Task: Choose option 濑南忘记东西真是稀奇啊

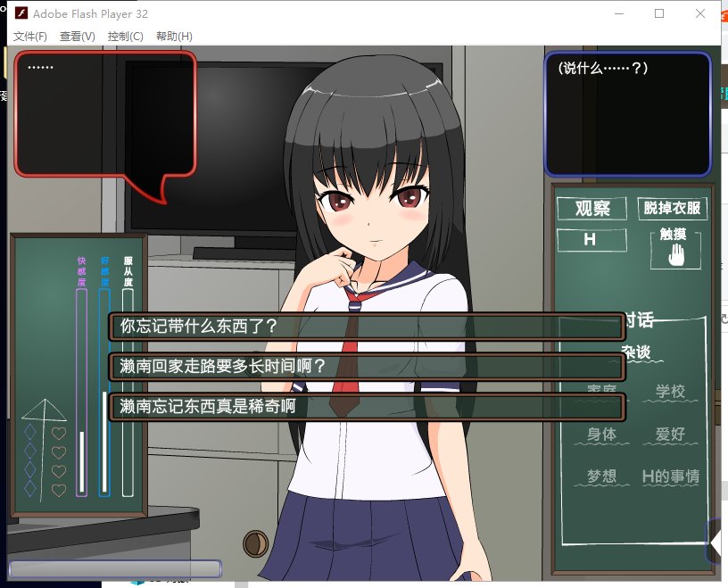Action: point(367,407)
